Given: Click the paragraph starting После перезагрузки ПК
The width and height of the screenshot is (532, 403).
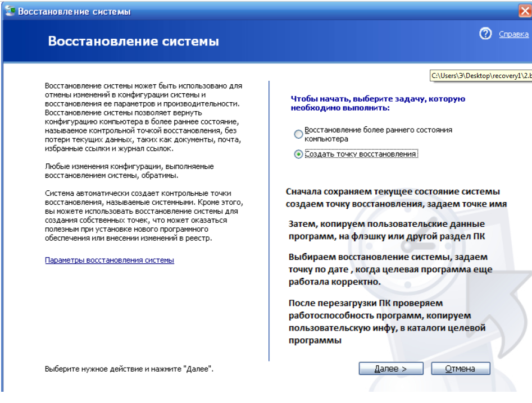Looking at the screenshot, I should click(x=387, y=321).
